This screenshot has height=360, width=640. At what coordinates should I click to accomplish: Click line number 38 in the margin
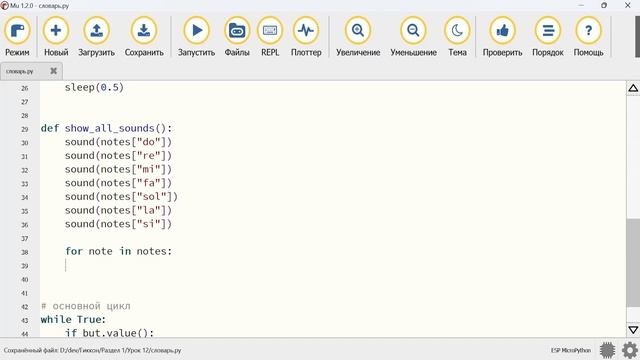(x=24, y=252)
